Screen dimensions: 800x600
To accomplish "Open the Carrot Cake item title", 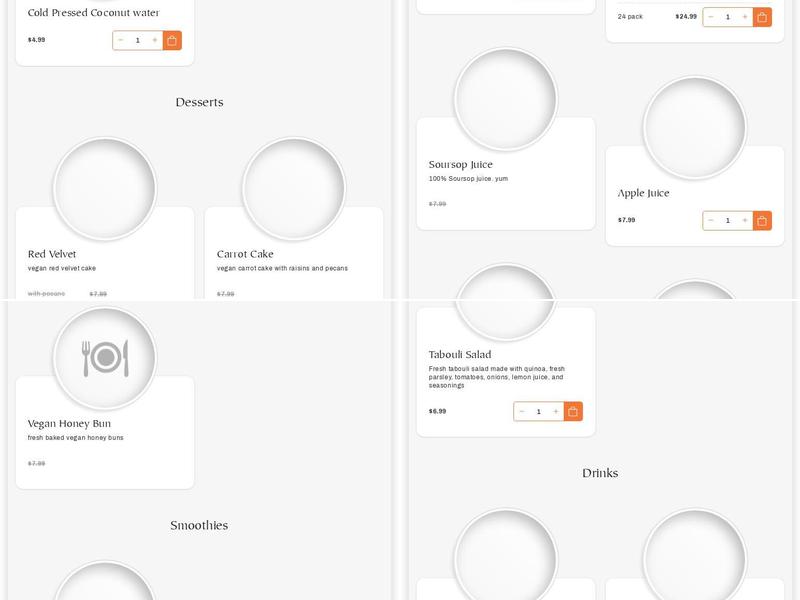I will pyautogui.click(x=245, y=254).
